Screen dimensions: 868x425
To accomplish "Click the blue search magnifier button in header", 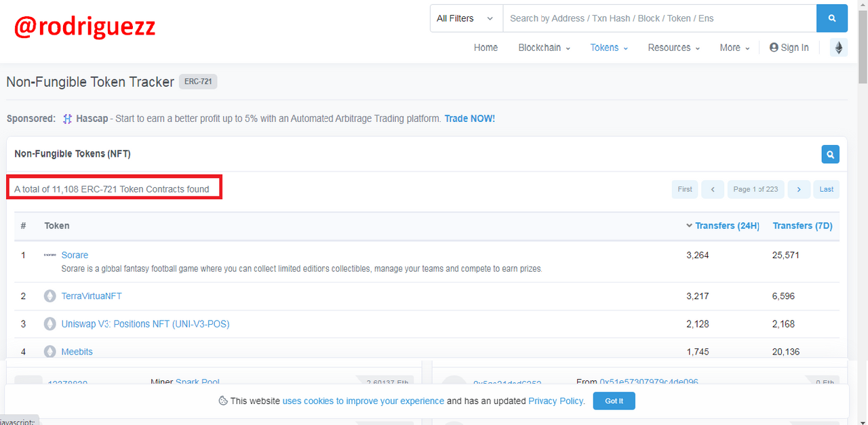I will point(832,18).
